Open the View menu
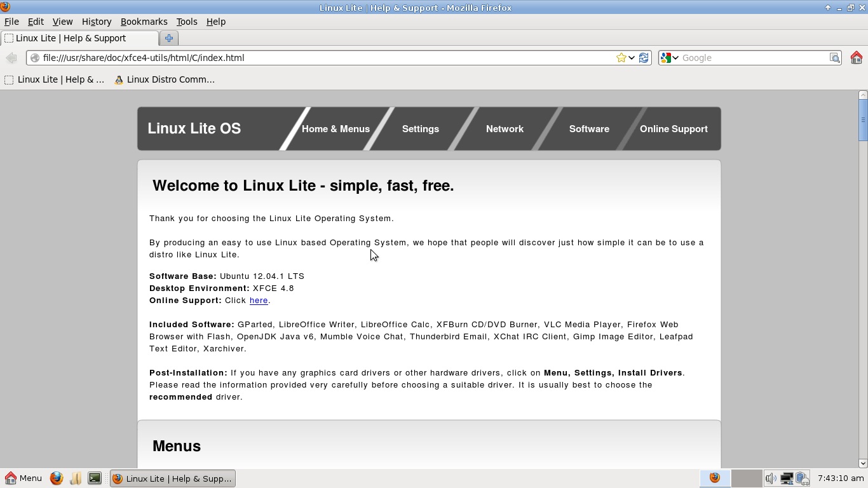 pyautogui.click(x=62, y=22)
